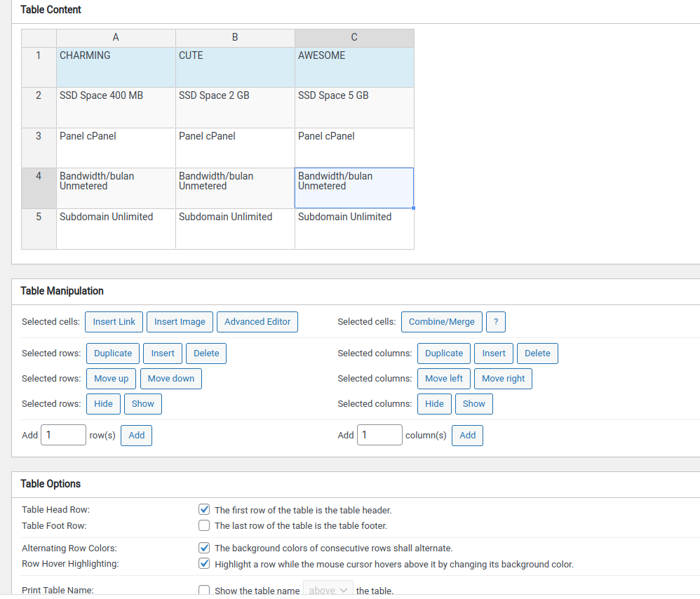Select the table's top-left corner cell

pos(39,38)
